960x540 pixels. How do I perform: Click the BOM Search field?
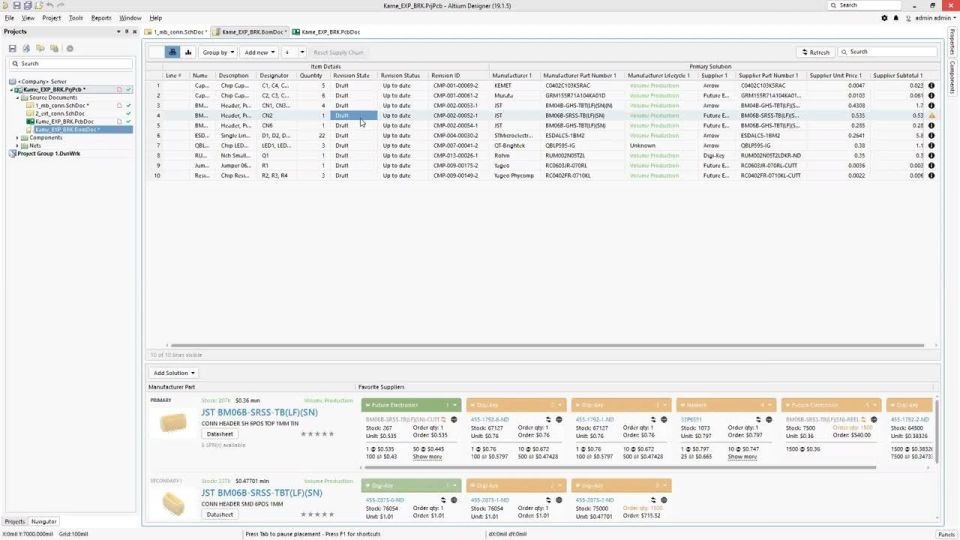[888, 52]
